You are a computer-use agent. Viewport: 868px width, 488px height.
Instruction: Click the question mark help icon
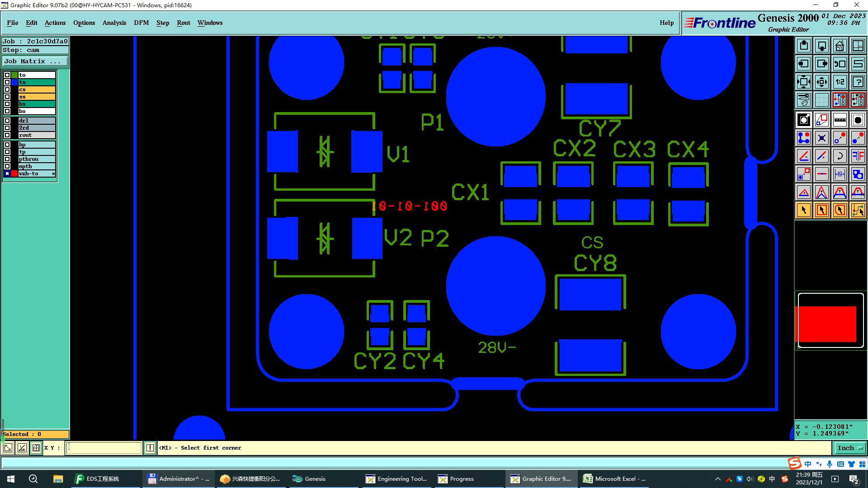858,82
